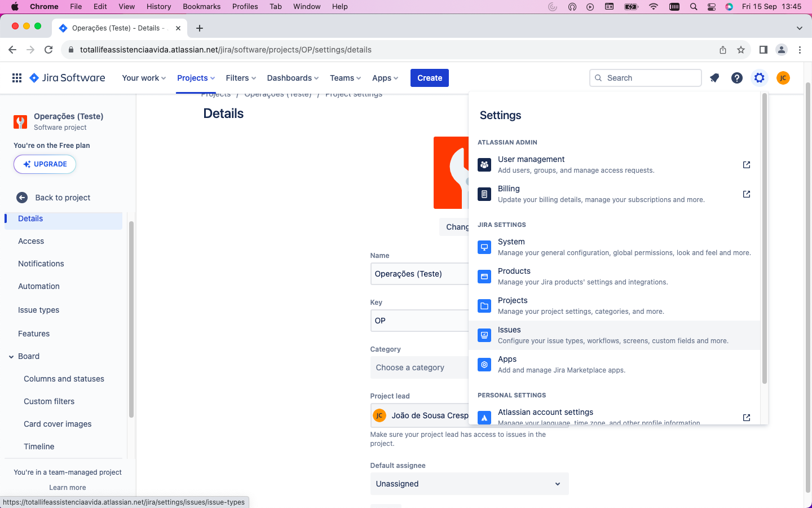812x508 pixels.
Task: Select the Issues configuration icon
Action: (x=484, y=335)
